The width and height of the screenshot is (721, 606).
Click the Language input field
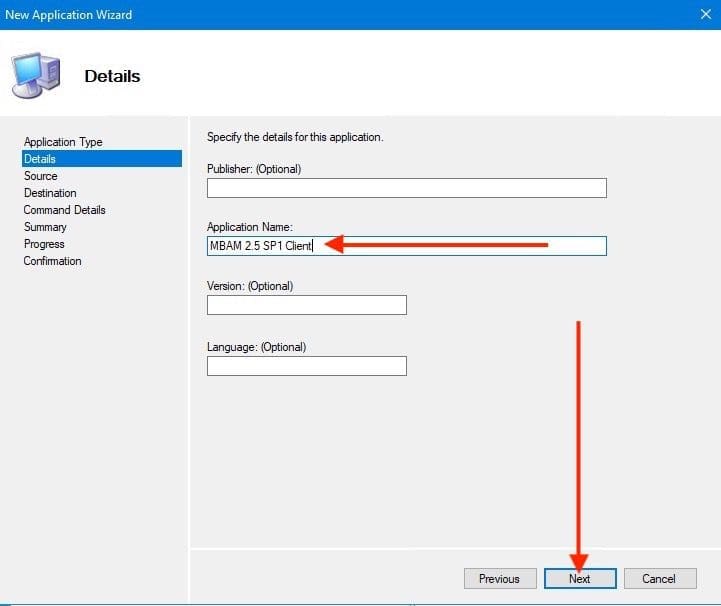click(306, 366)
